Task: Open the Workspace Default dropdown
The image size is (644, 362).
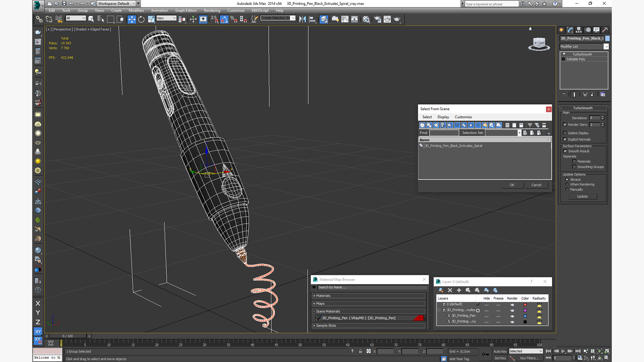Action: pyautogui.click(x=116, y=4)
